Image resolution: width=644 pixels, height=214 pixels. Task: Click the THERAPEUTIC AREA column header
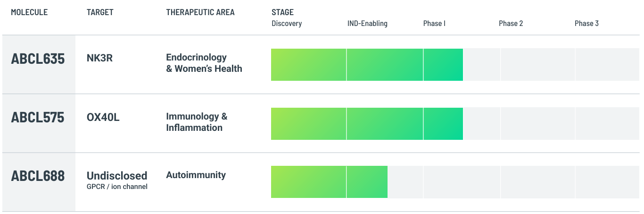click(x=200, y=12)
